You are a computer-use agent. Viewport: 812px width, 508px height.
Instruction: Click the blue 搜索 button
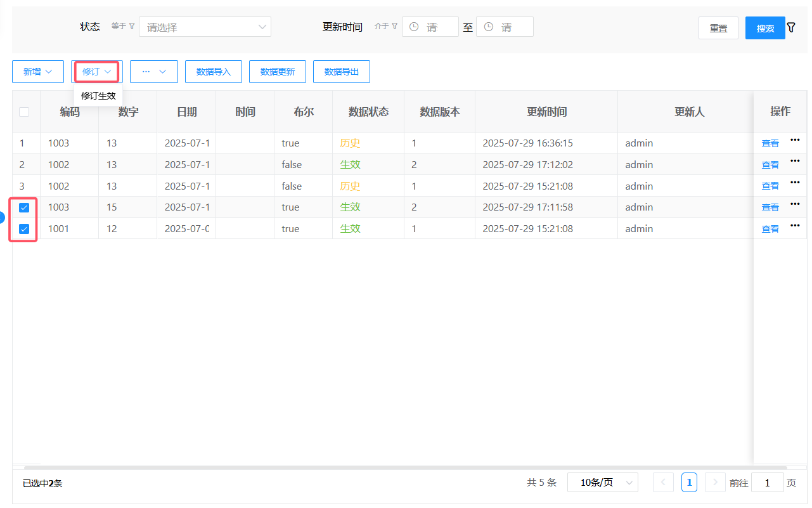point(764,28)
